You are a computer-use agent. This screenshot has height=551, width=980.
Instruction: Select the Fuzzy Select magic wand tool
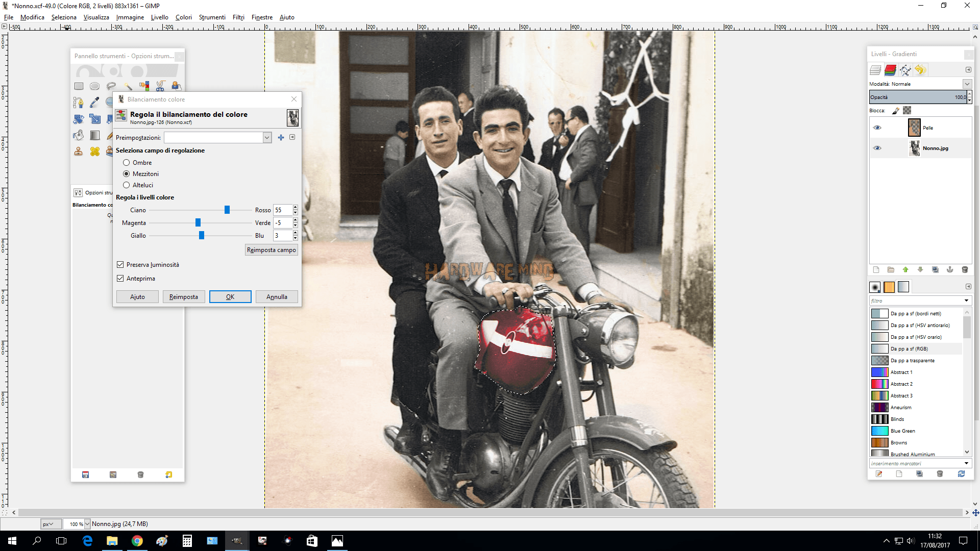[128, 86]
